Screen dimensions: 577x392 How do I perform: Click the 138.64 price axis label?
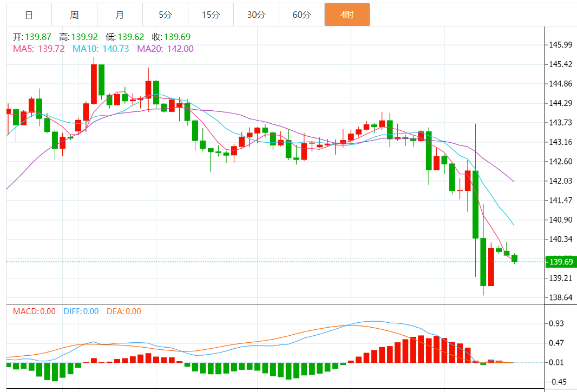pyautogui.click(x=560, y=297)
